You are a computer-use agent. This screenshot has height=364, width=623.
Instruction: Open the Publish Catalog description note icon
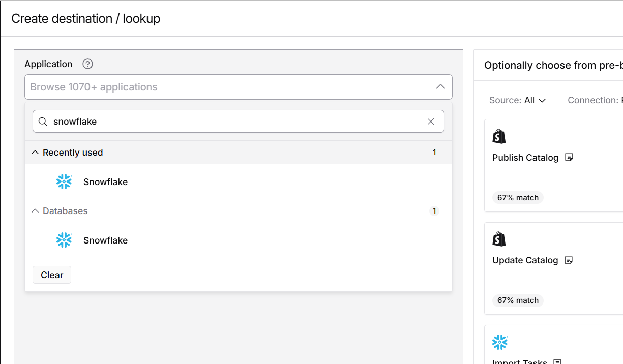[569, 158]
